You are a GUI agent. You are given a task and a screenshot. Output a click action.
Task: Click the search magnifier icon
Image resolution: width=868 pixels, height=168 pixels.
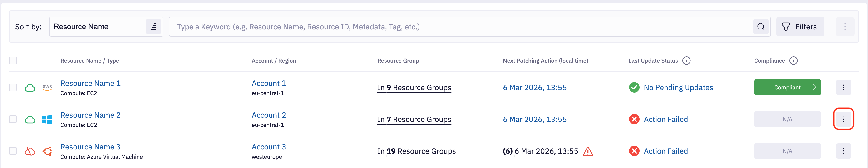[x=760, y=27]
